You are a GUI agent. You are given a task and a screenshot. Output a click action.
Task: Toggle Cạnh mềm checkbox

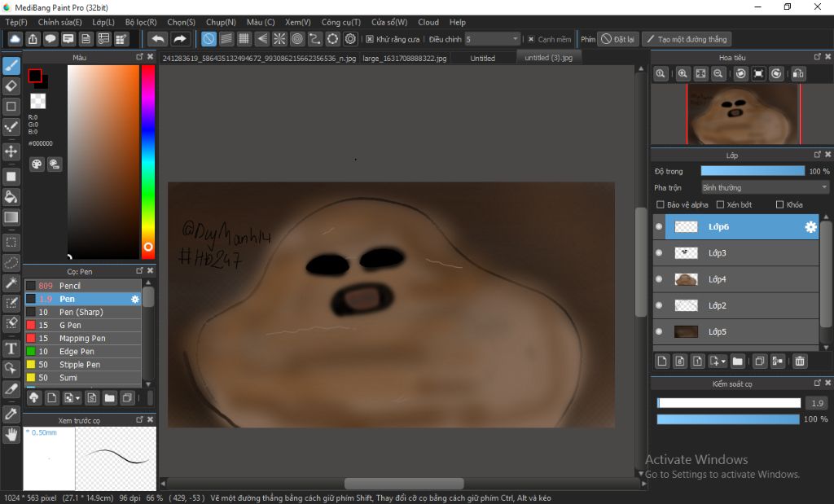coord(531,39)
